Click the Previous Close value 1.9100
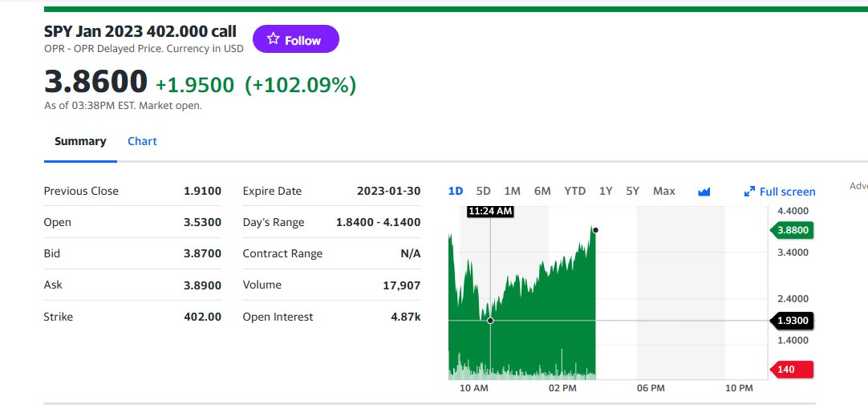The height and width of the screenshot is (408, 868). 203,192
